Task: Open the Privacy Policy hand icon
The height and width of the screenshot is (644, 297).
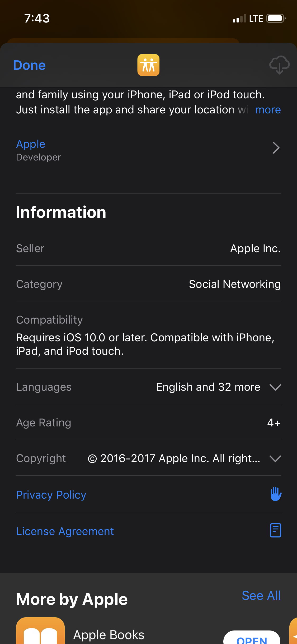Action: [x=276, y=494]
